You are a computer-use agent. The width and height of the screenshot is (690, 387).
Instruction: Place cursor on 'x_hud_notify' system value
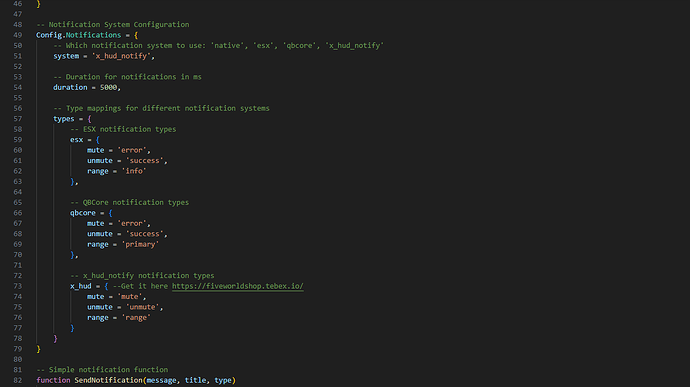tap(121, 56)
